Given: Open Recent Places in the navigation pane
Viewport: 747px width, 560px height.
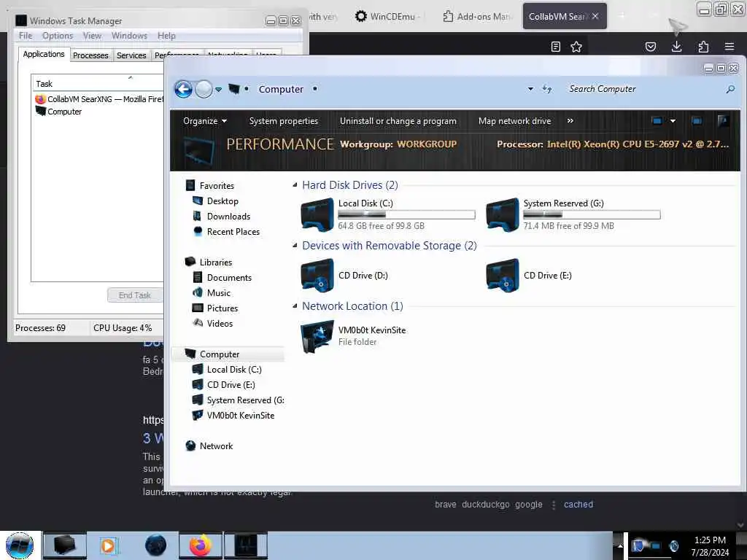Looking at the screenshot, I should [233, 231].
